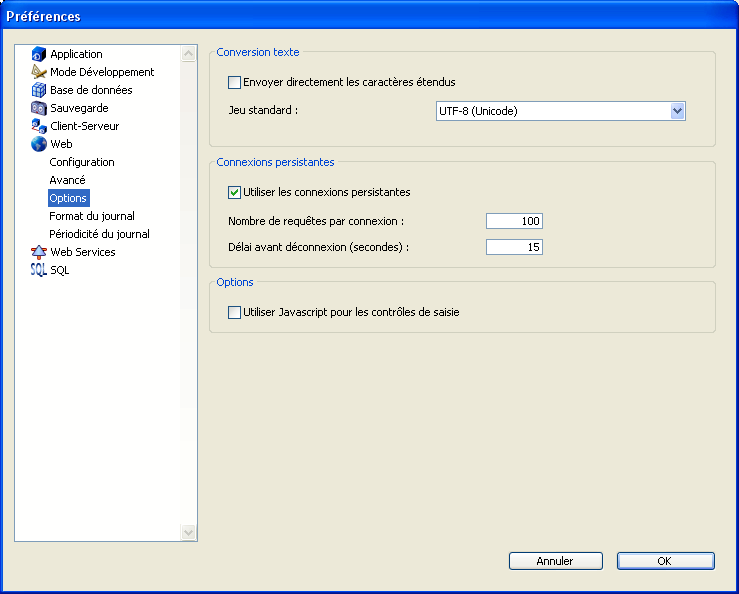
Task: Uncheck Utiliser les connexions persistantes
Action: point(235,192)
